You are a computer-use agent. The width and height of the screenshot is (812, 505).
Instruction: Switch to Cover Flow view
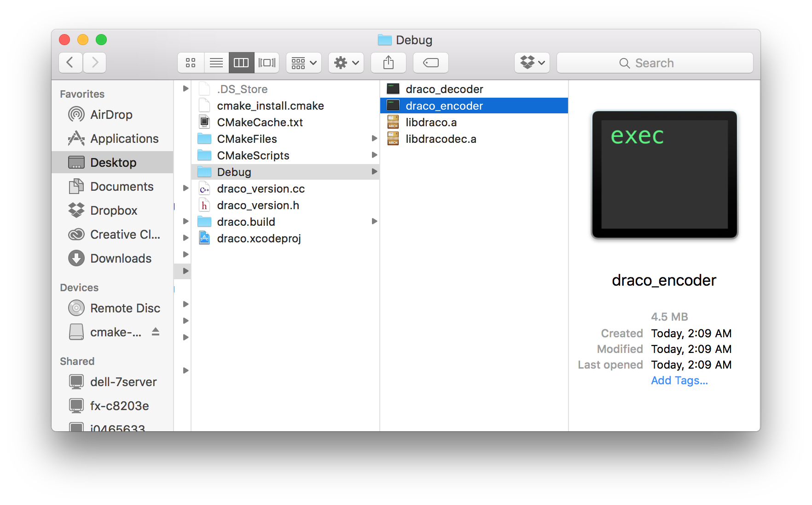(267, 63)
